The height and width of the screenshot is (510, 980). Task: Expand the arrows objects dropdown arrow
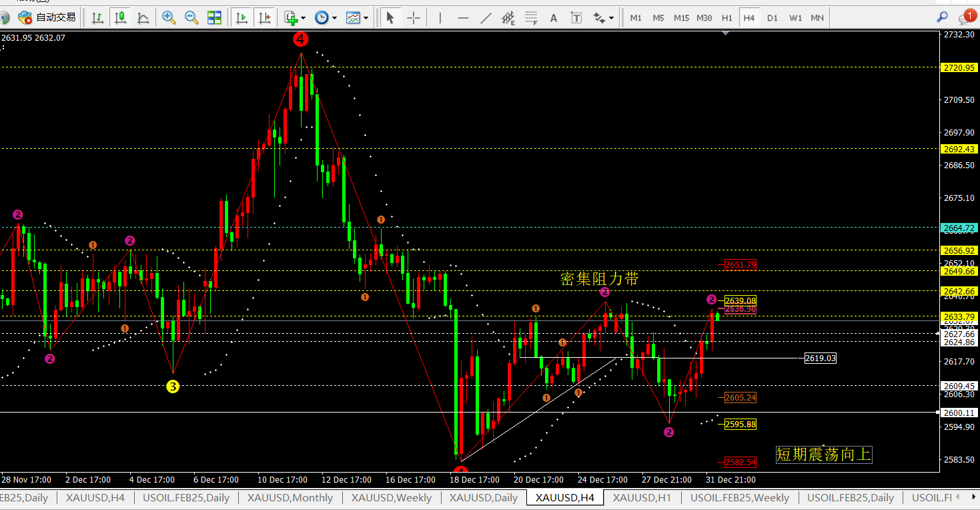(x=612, y=18)
